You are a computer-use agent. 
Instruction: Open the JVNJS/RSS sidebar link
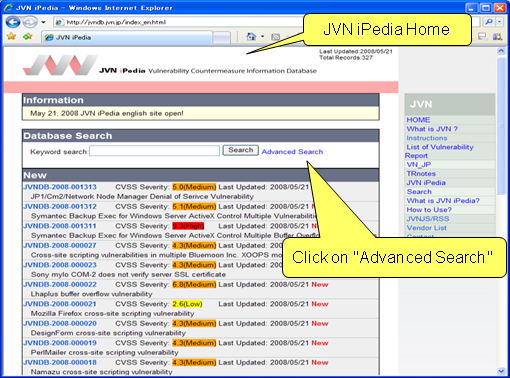(x=428, y=219)
